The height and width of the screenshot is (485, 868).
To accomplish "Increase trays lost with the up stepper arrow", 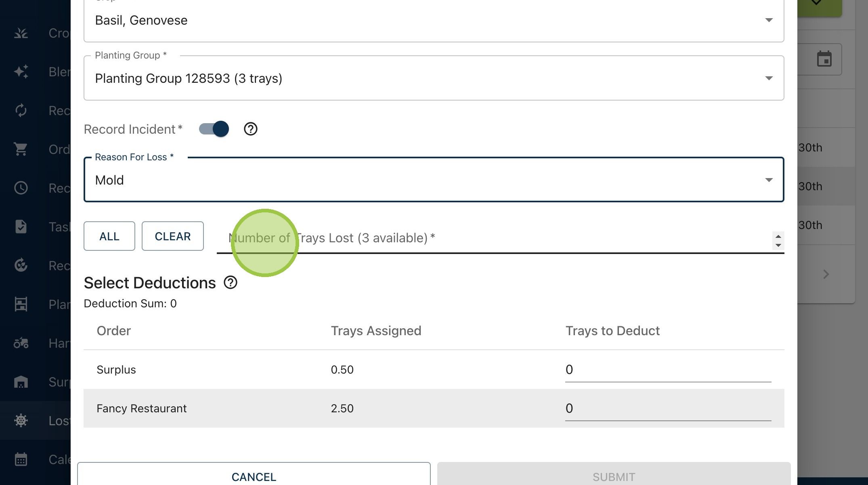I will click(x=778, y=237).
